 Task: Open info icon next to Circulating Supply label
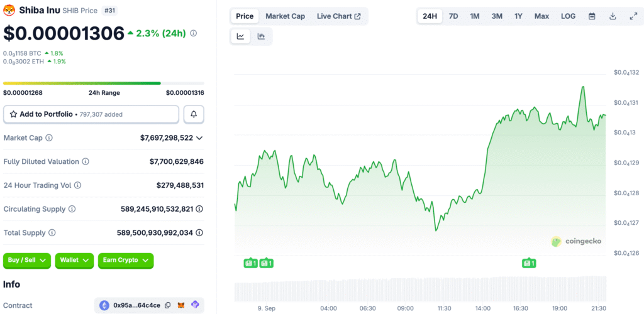[72, 209]
